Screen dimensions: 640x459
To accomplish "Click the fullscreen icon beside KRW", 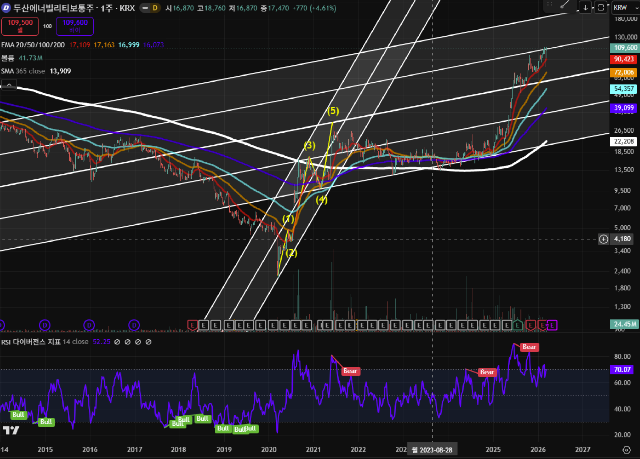I will pos(600,7).
